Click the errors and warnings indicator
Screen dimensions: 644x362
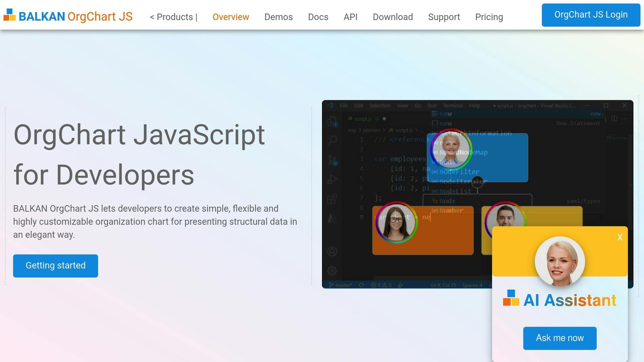pos(380,285)
